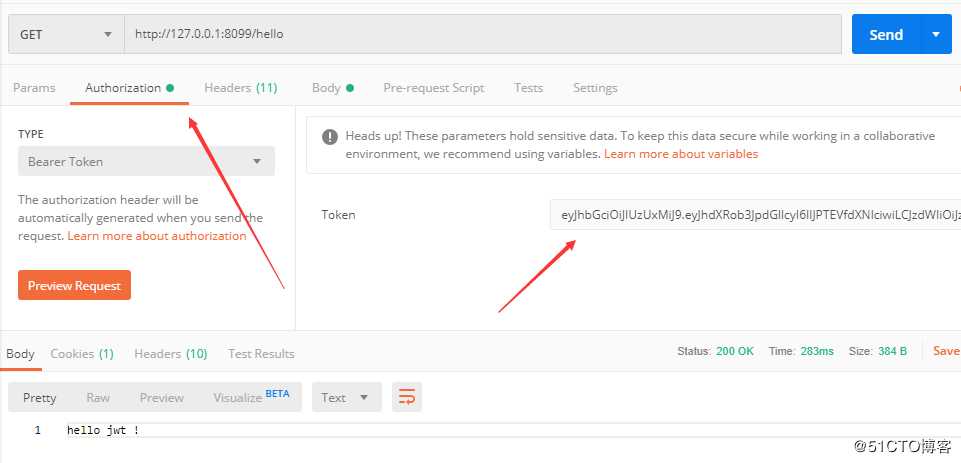Click the heads-up warning icon
This screenshot has height=463, width=961.
point(330,137)
